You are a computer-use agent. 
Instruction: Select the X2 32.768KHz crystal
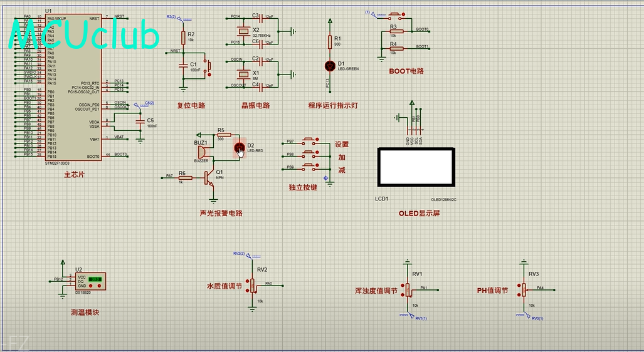click(244, 31)
